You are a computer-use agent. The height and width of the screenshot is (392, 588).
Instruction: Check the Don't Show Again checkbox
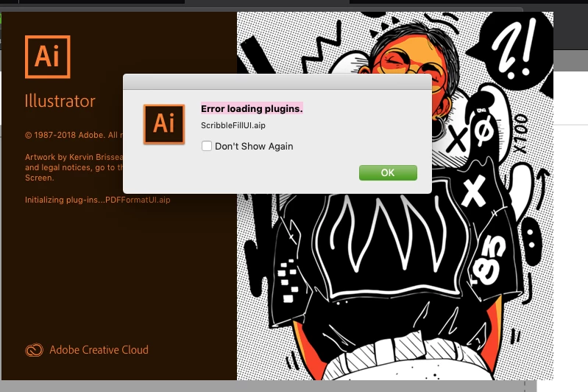[x=207, y=146]
